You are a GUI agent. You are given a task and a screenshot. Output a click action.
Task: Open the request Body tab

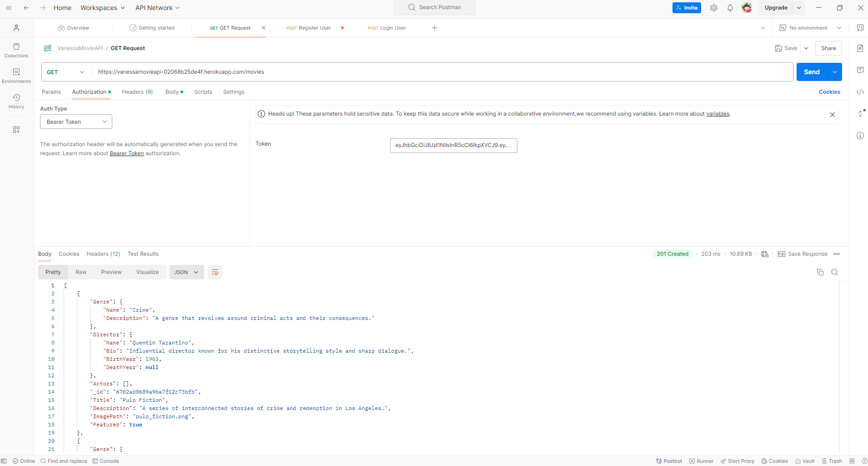174,92
